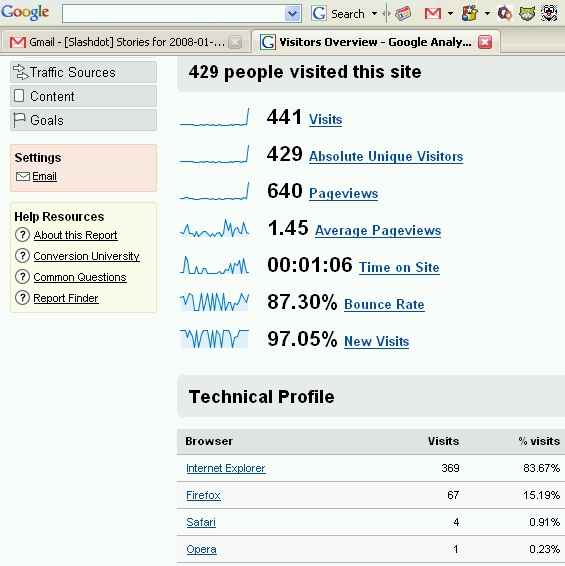Open the Content navigation item
The image size is (565, 566).
click(x=83, y=96)
